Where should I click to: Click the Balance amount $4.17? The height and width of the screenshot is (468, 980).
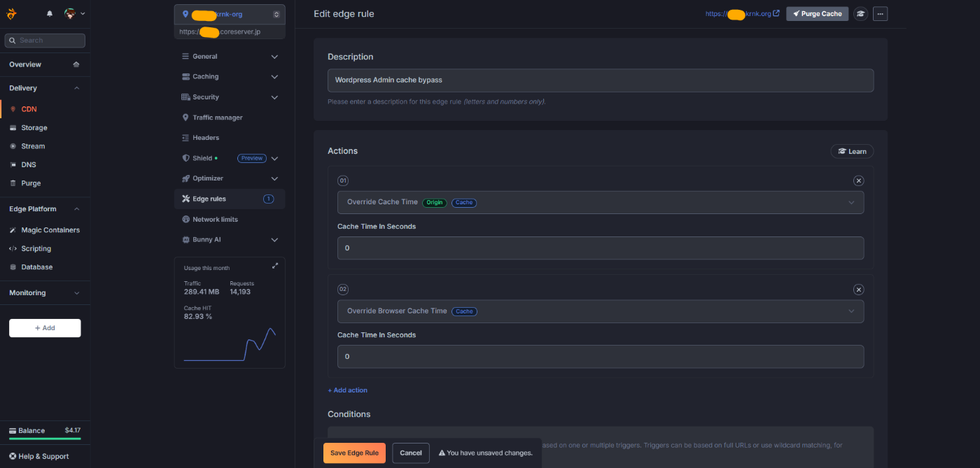click(x=73, y=430)
